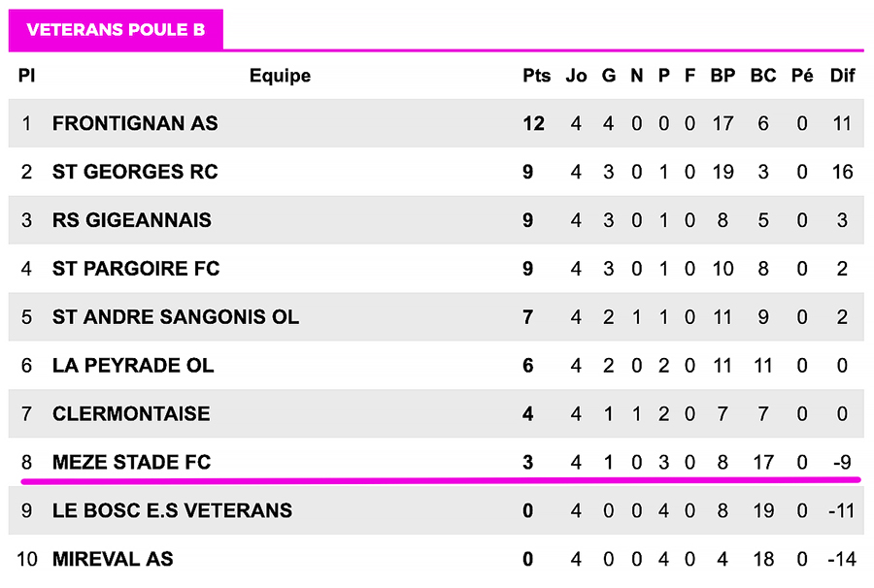
Task: Click the Pts column header
Action: [536, 76]
